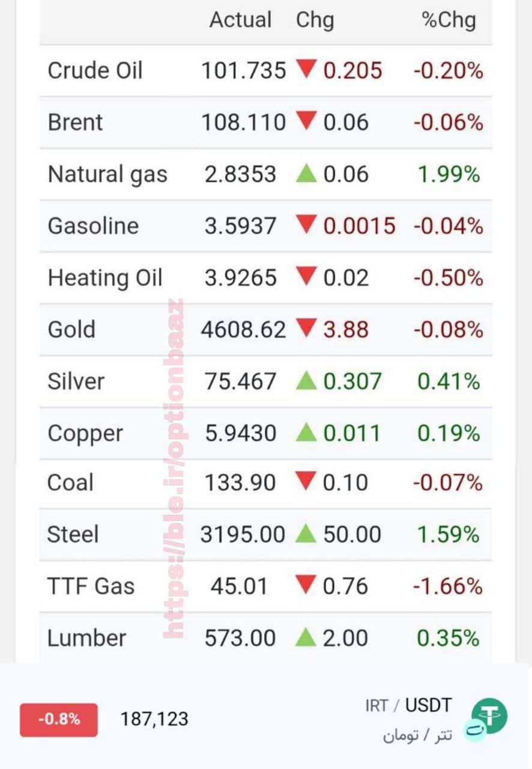Select the Chg column header

coord(315,20)
